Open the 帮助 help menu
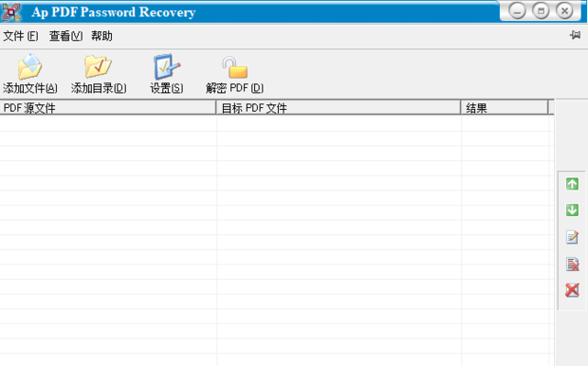588x366 pixels. point(101,36)
